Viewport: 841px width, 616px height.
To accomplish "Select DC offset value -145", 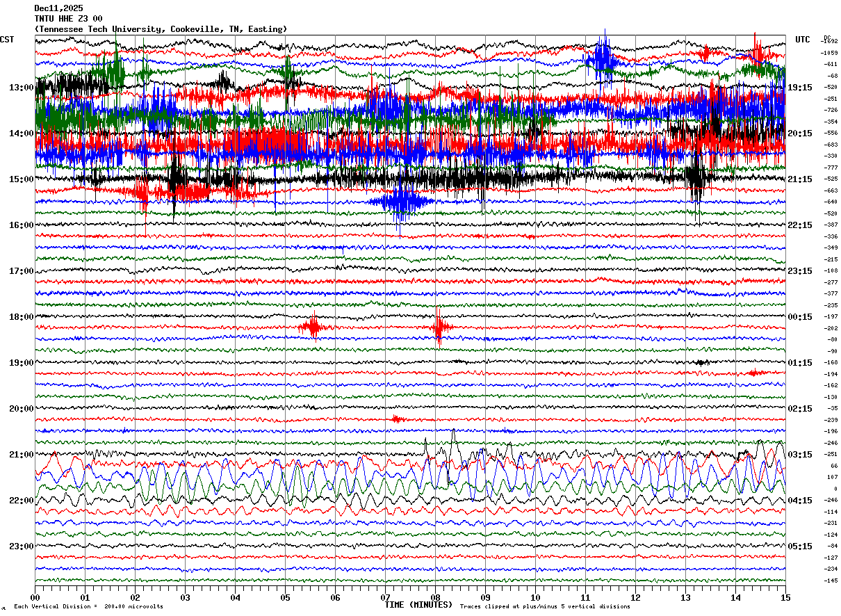I will [831, 581].
